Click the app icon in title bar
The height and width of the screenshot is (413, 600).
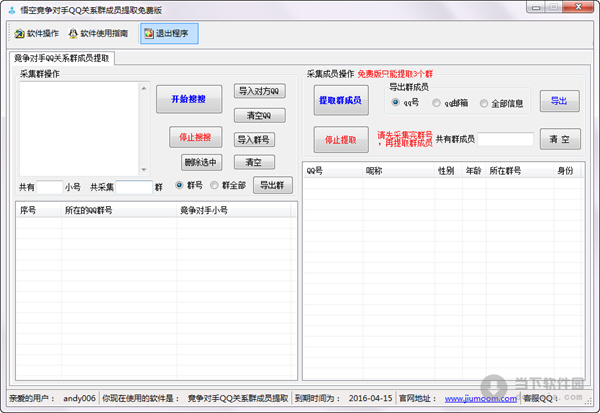[x=12, y=10]
